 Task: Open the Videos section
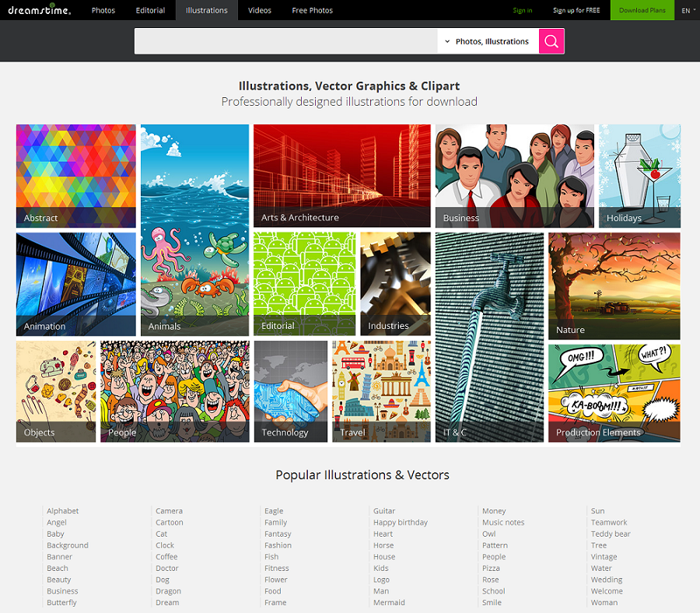[x=259, y=10]
